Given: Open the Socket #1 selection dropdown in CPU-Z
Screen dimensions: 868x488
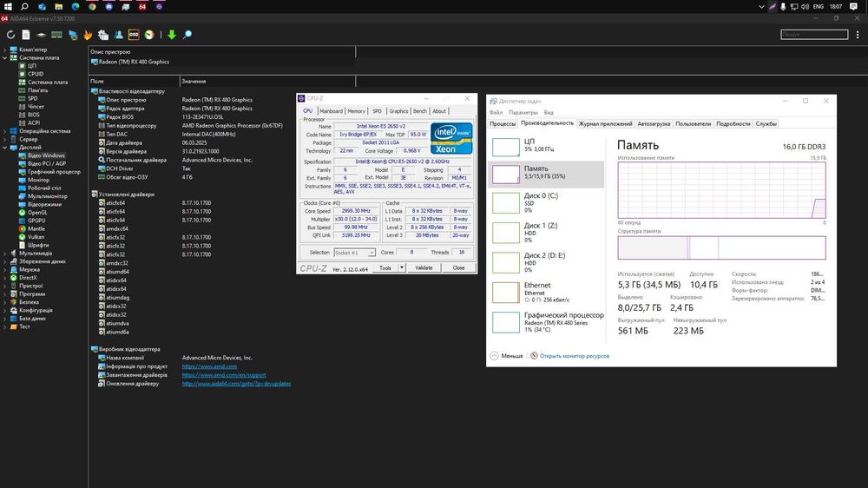Looking at the screenshot, I should coord(354,253).
